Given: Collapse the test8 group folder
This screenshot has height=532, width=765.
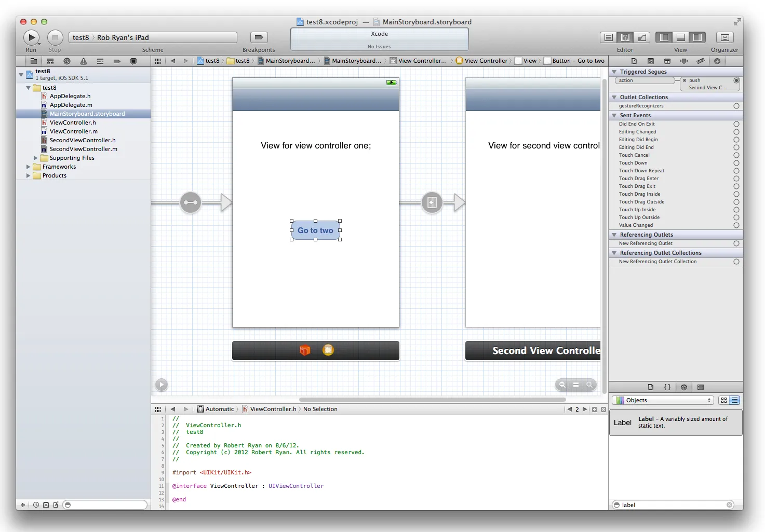Looking at the screenshot, I should pos(29,88).
